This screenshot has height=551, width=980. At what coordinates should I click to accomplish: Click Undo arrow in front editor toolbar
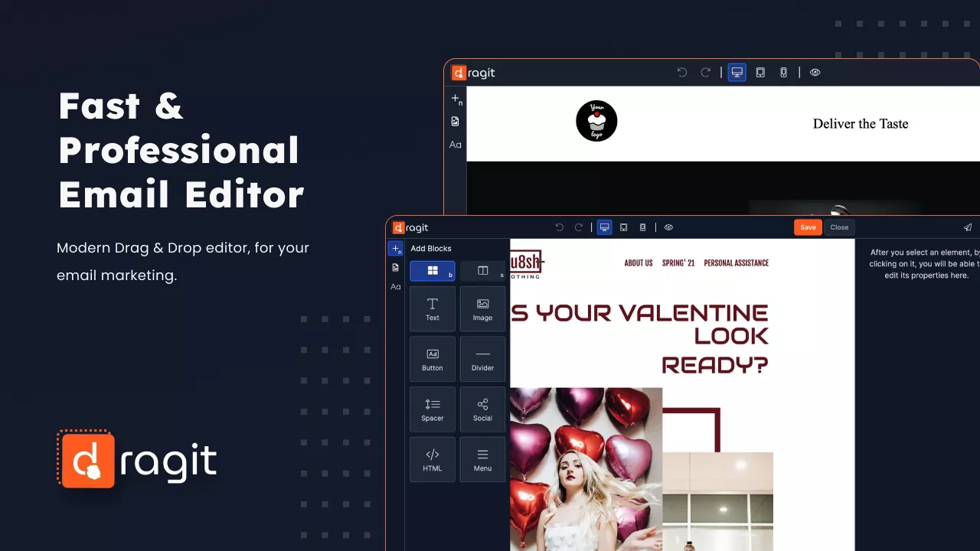pyautogui.click(x=559, y=227)
